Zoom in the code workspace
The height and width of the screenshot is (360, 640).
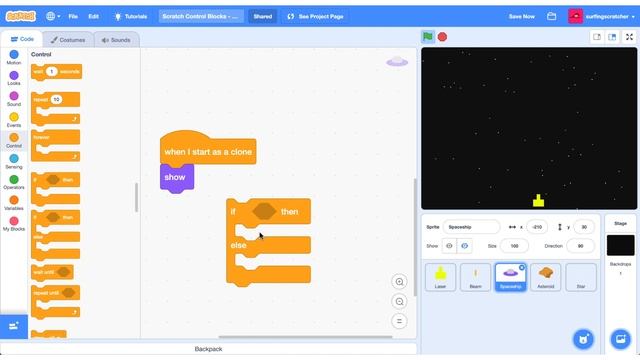[399, 282]
